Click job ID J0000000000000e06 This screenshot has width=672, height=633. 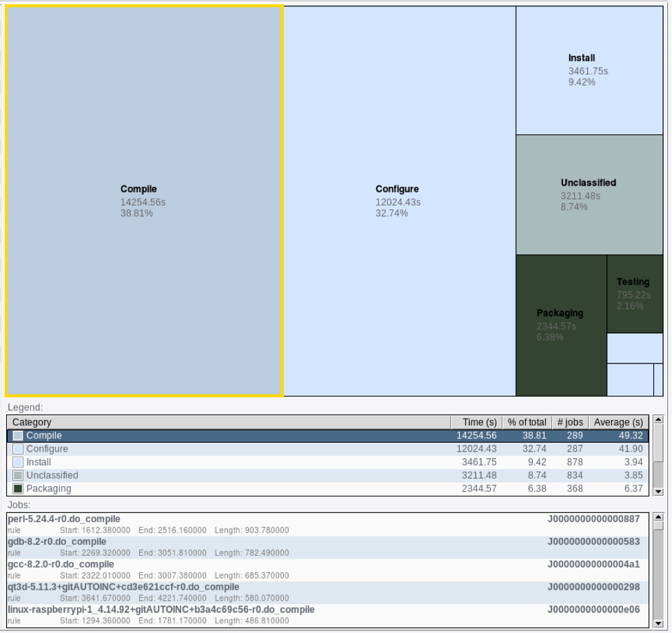(593, 610)
